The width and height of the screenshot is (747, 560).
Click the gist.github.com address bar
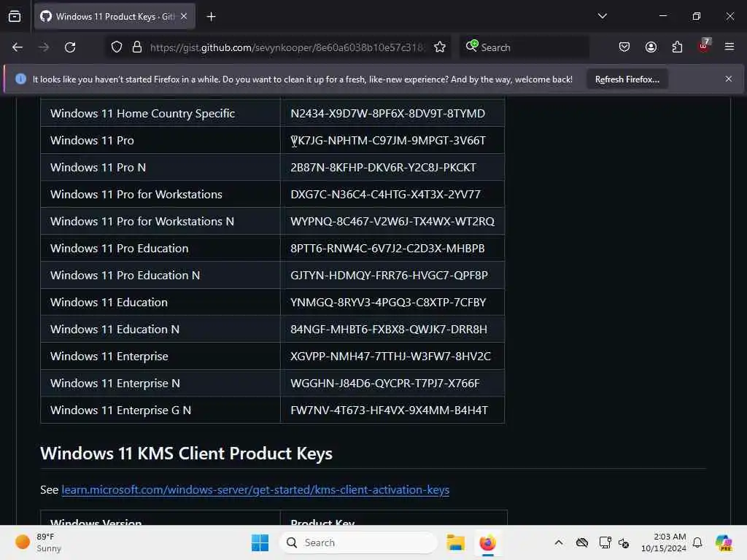tap(287, 47)
